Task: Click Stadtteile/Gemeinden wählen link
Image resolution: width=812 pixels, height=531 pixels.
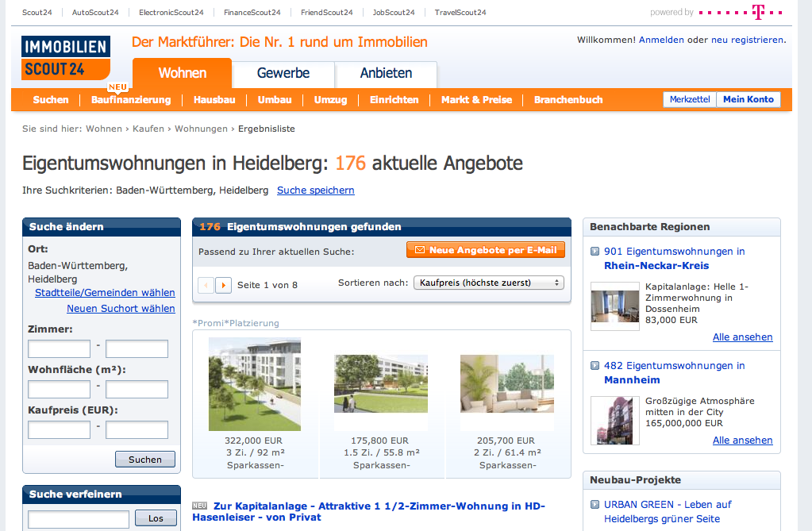Action: 105,293
